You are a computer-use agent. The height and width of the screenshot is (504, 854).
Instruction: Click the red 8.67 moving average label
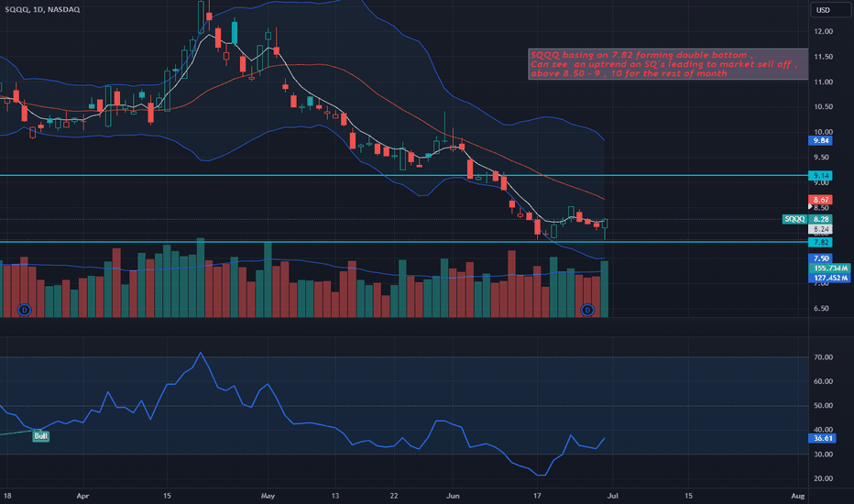point(821,200)
